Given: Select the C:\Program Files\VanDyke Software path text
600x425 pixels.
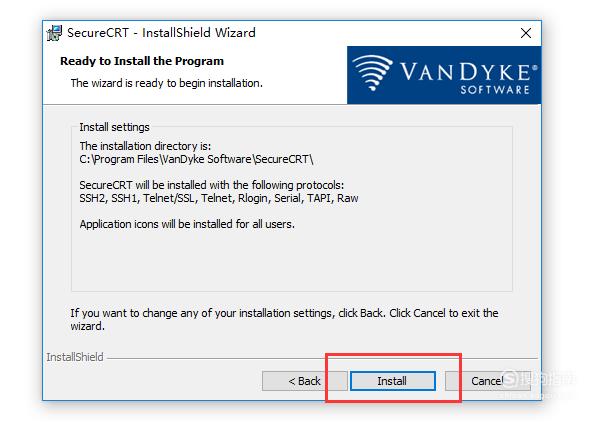Looking at the screenshot, I should coord(196,159).
